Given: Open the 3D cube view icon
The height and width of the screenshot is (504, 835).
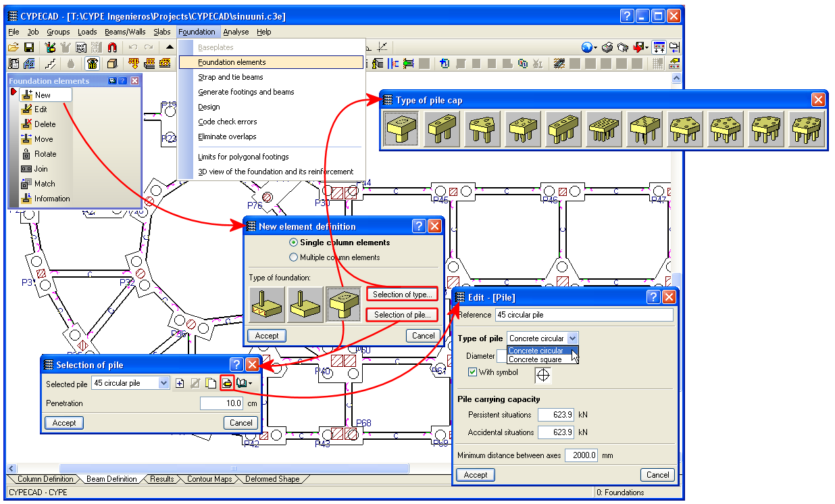Looking at the screenshot, I should [x=112, y=64].
